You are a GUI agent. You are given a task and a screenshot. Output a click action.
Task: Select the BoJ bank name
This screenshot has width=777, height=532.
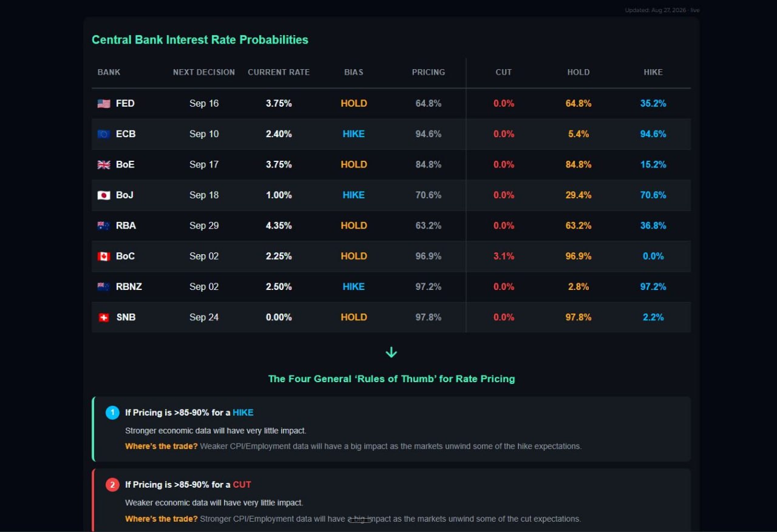point(124,195)
